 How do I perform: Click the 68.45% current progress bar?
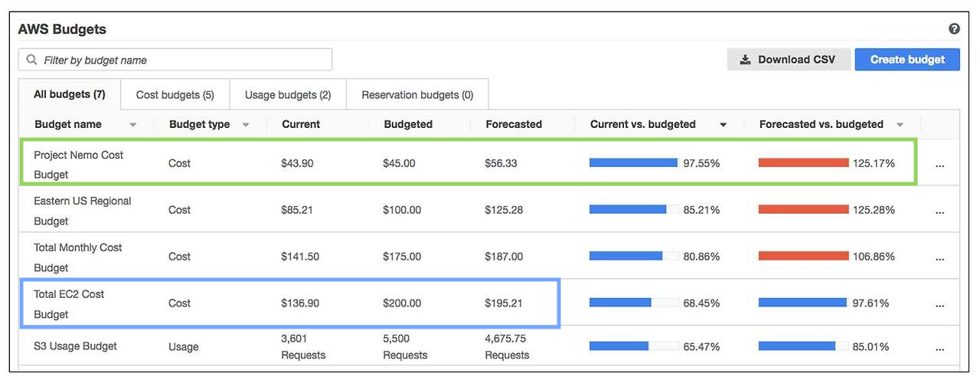click(634, 303)
